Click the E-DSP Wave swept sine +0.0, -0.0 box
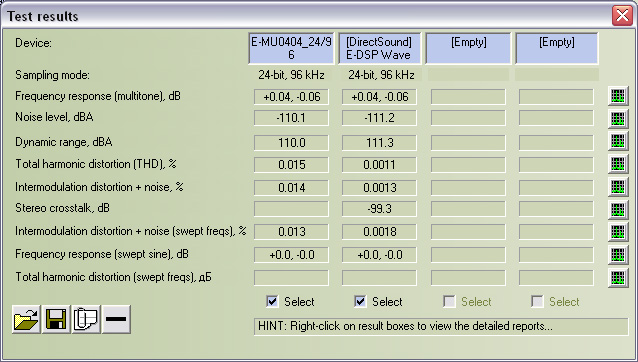The height and width of the screenshot is (362, 638). [x=379, y=255]
